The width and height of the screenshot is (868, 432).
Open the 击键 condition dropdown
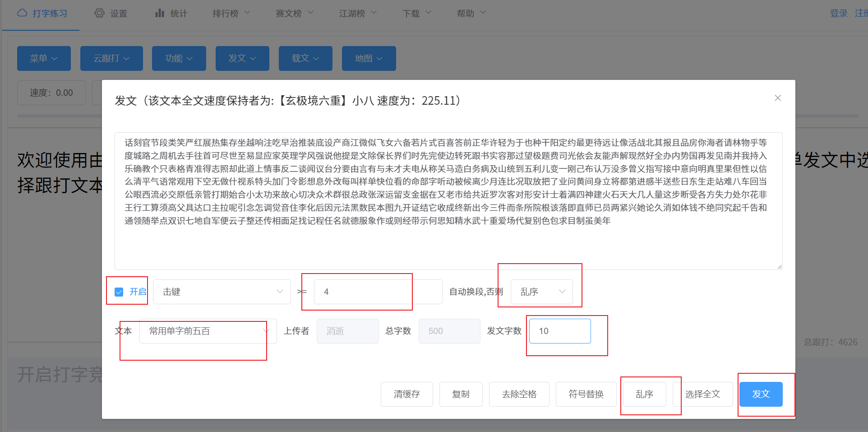pos(222,292)
